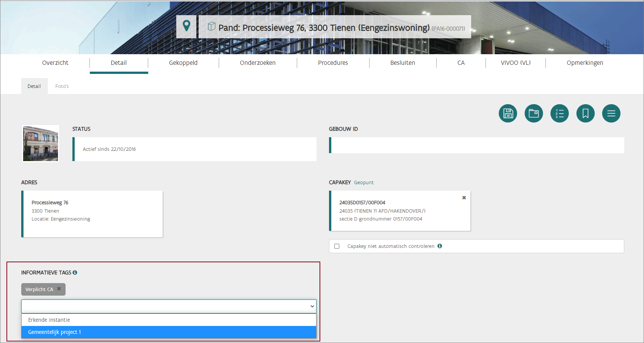This screenshot has height=343, width=644.
Task: Click the bookmark icon button
Action: click(585, 113)
